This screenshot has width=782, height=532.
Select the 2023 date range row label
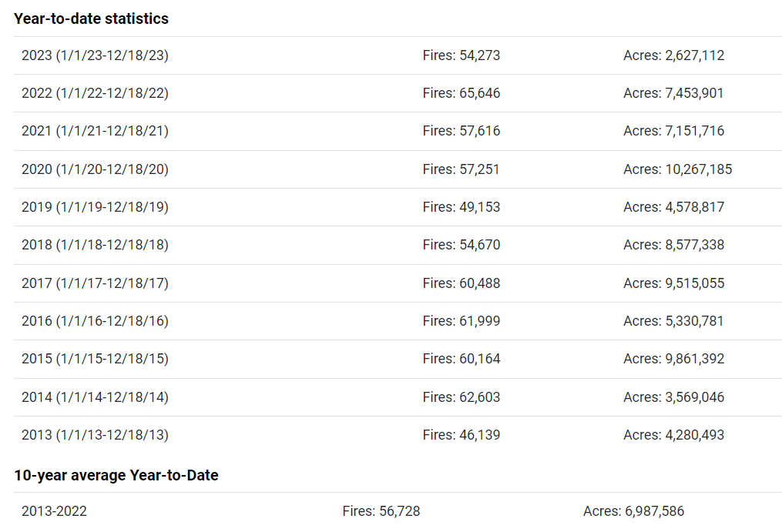[95, 55]
